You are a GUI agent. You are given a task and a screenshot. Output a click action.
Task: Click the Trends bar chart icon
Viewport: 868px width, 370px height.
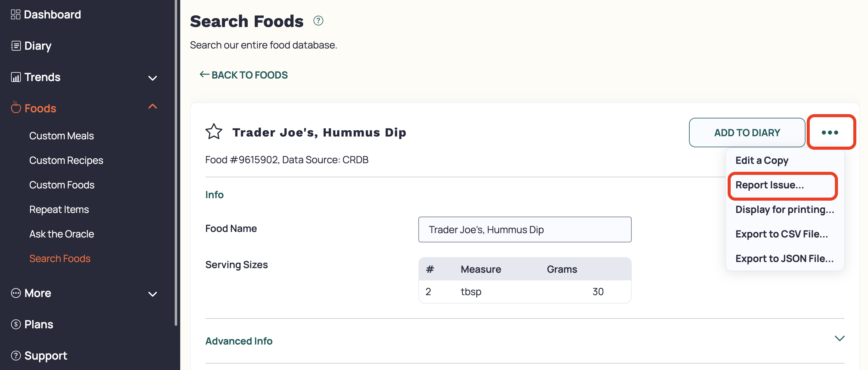[x=16, y=77]
